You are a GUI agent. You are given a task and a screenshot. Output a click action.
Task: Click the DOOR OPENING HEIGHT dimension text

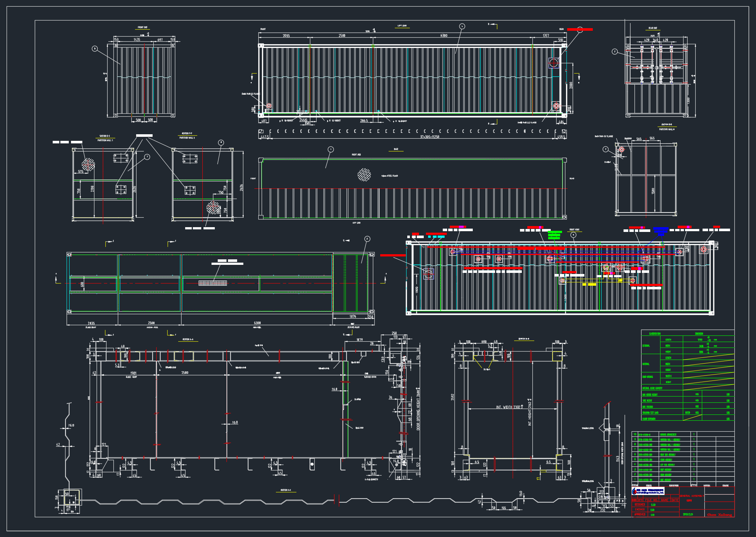click(x=418, y=409)
